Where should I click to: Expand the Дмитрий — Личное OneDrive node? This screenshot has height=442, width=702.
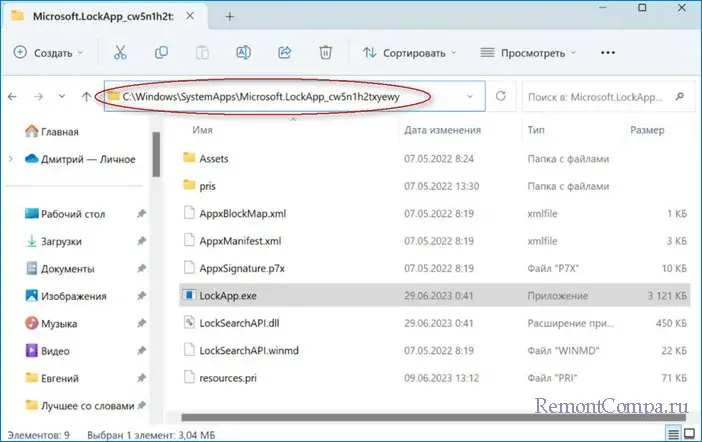click(11, 158)
